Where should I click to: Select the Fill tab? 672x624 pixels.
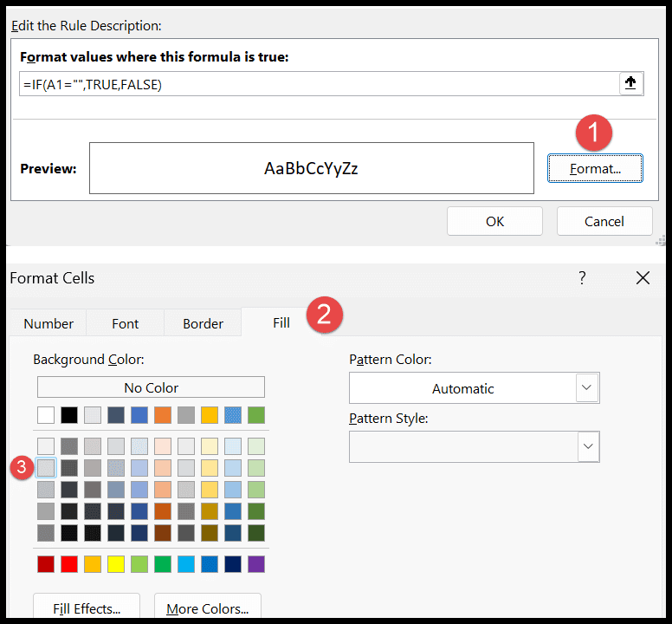281,322
